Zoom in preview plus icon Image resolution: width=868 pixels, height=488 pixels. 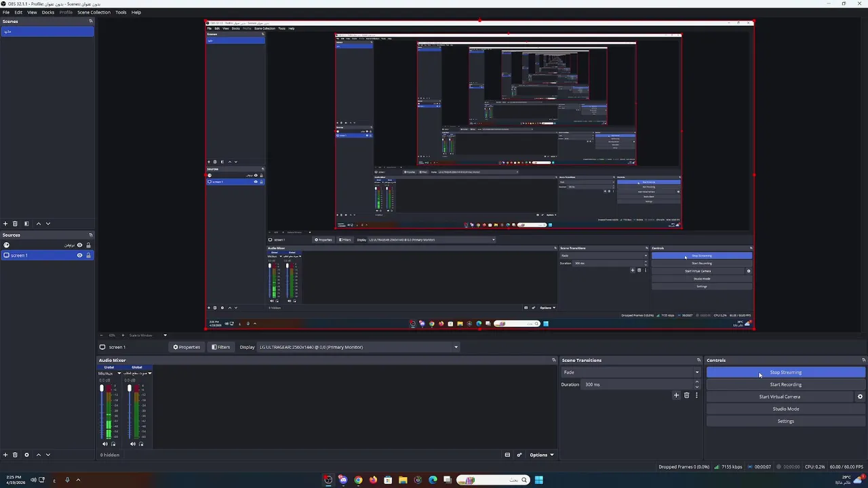121,335
